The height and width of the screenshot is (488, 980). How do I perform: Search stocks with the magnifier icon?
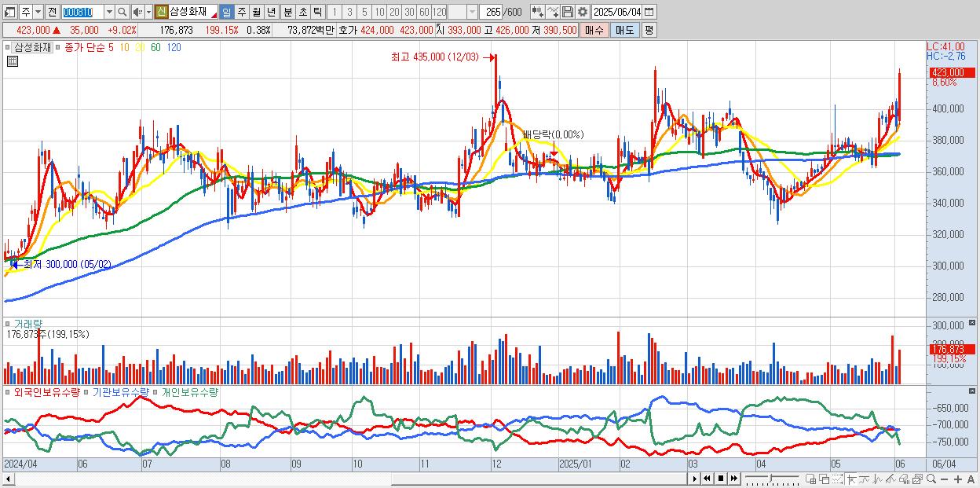tap(122, 13)
